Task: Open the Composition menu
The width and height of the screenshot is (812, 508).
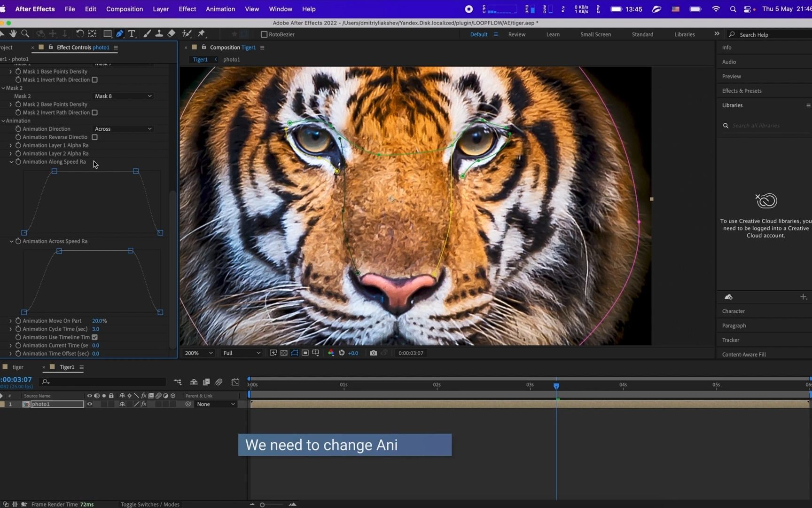Action: pyautogui.click(x=125, y=9)
